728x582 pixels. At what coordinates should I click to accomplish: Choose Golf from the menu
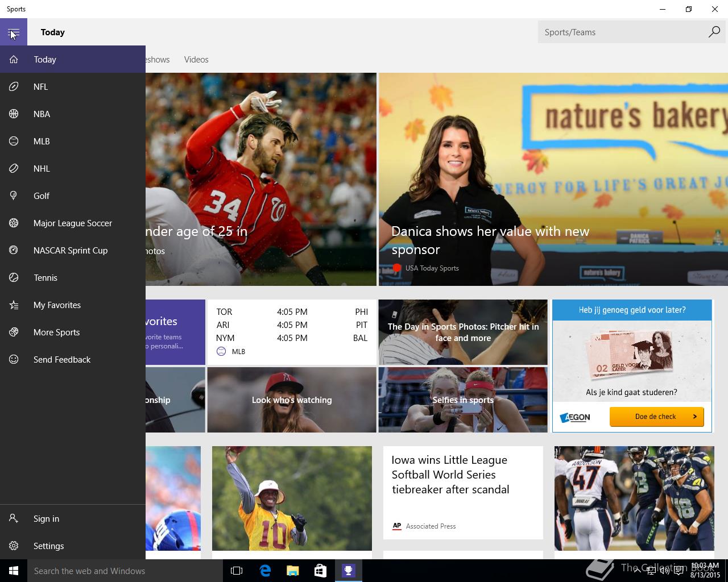[73, 196]
